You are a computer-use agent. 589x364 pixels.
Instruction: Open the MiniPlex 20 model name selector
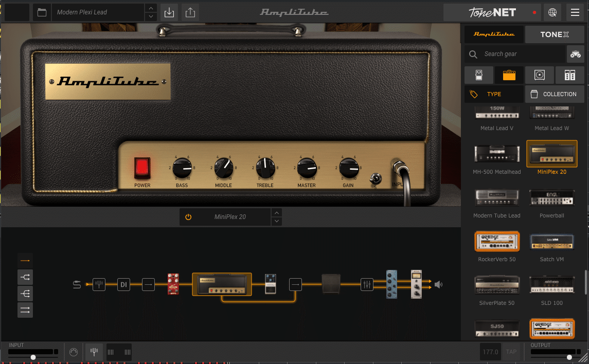click(x=230, y=217)
